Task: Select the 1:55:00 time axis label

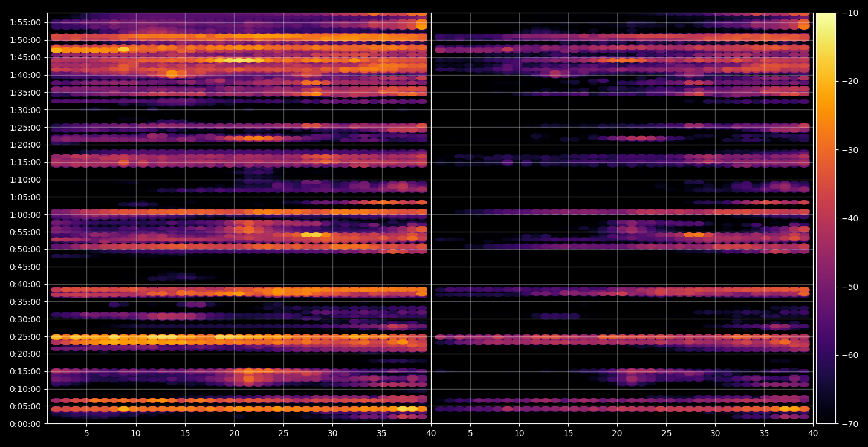Action: pos(25,22)
